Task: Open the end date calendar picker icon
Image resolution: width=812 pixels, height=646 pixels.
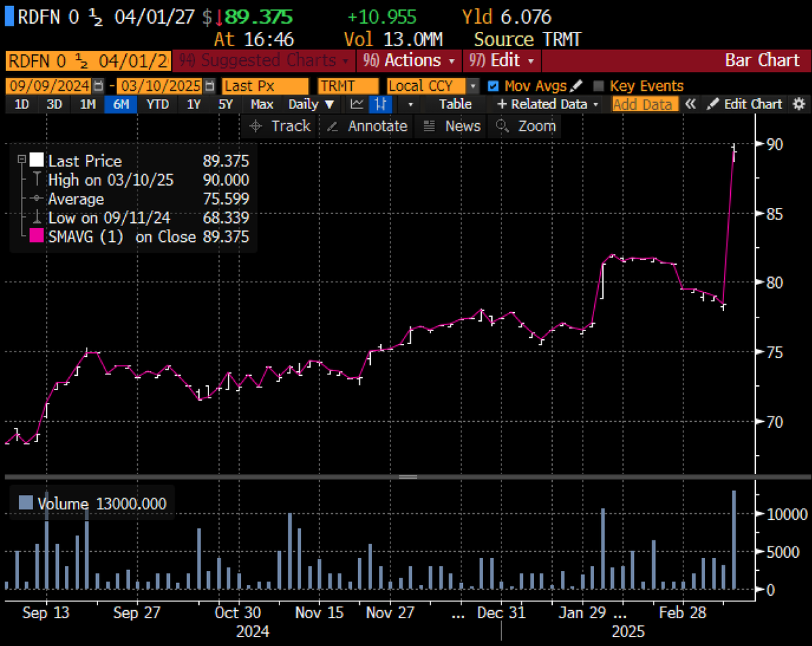Action: (x=210, y=86)
